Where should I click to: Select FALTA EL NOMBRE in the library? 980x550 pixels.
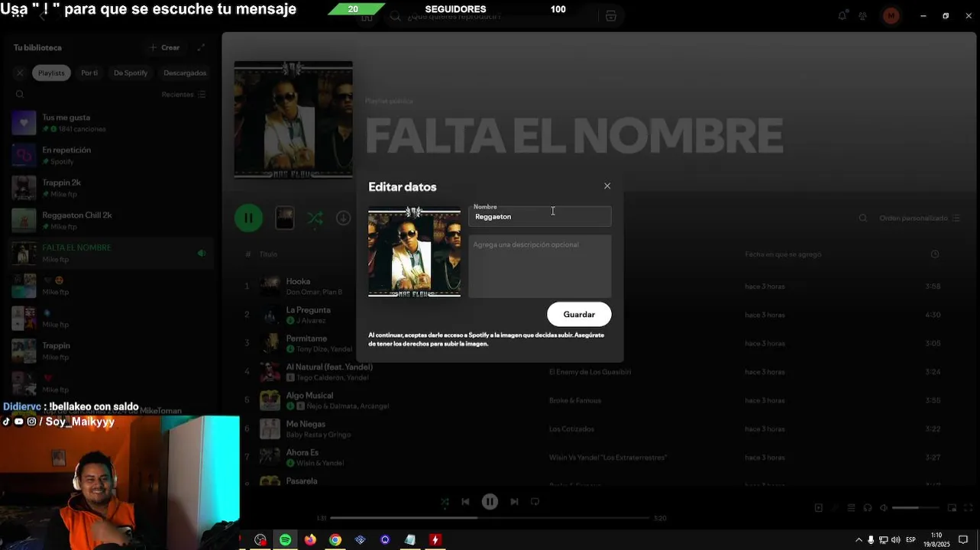pos(109,253)
